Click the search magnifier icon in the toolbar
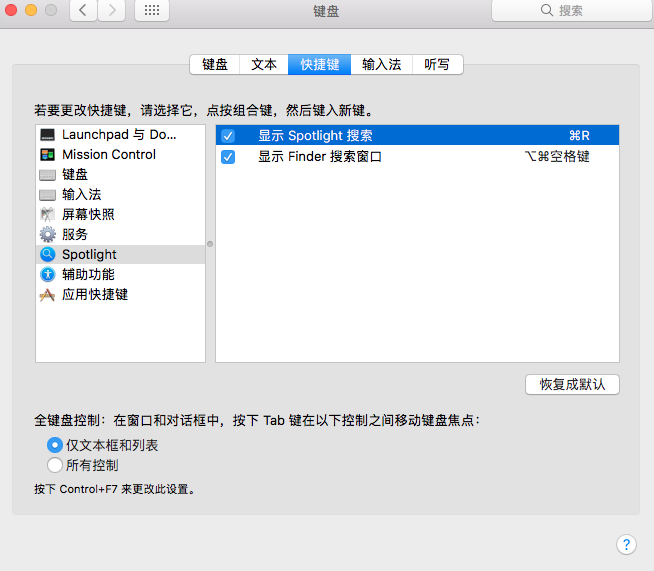Viewport: 654px width, 571px height. [546, 10]
